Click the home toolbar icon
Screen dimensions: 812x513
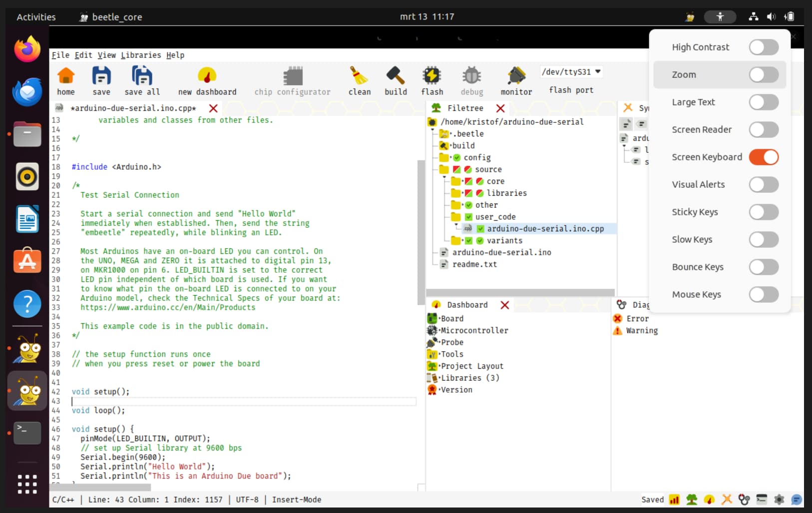pos(65,76)
